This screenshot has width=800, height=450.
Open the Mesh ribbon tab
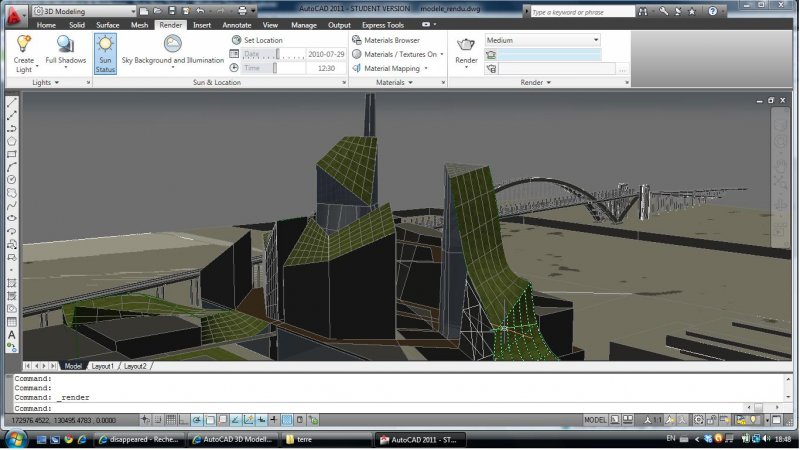(140, 24)
